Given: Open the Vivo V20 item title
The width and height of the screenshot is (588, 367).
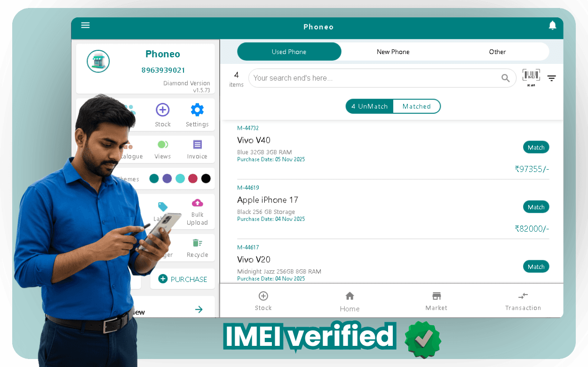Looking at the screenshot, I should (254, 259).
